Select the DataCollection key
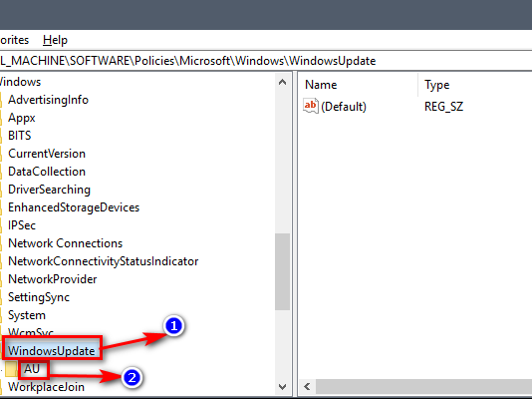 pyautogui.click(x=47, y=172)
